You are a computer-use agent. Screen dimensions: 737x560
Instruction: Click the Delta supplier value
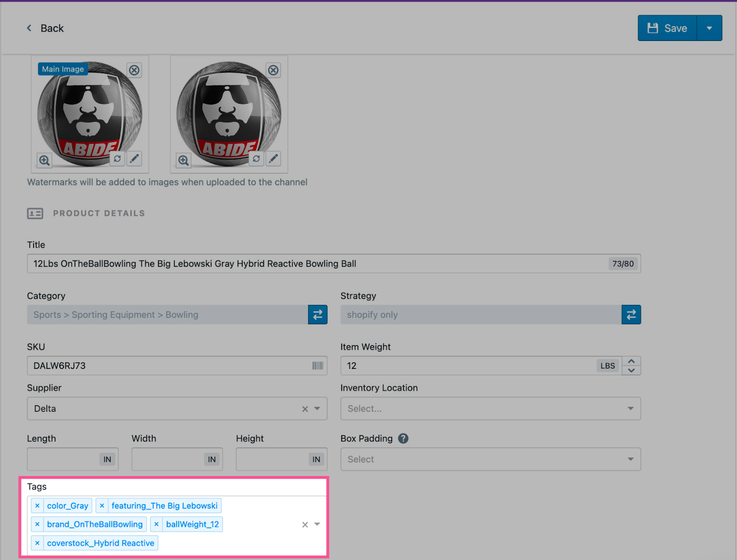click(x=45, y=408)
